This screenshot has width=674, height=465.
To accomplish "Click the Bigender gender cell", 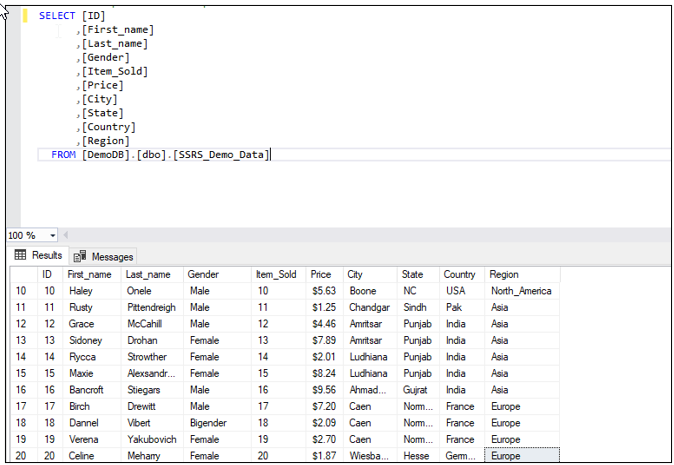I will [x=218, y=423].
